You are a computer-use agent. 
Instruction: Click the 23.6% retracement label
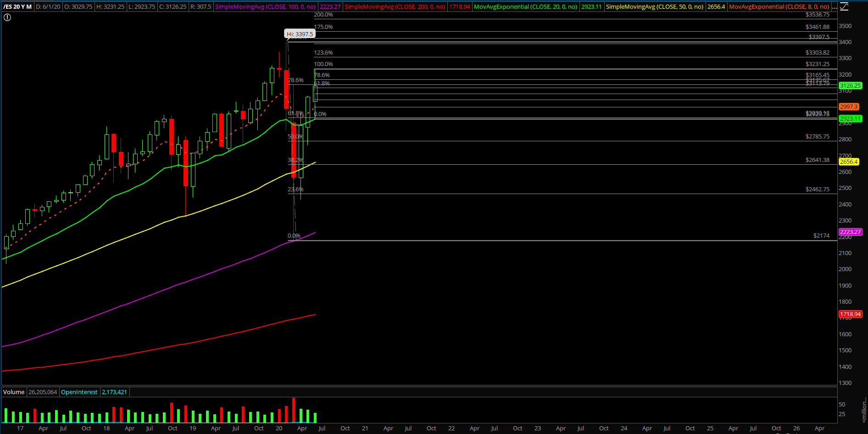(x=295, y=189)
